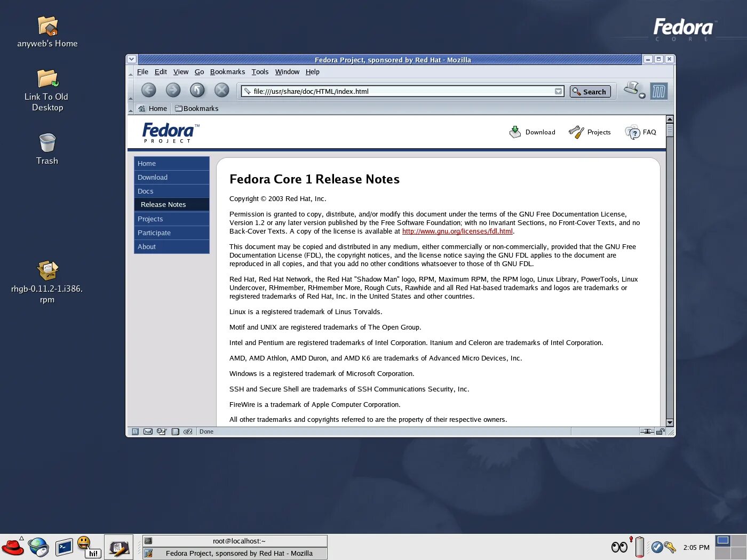Viewport: 747px width, 560px height.
Task: Print the page using the printer icon
Action: click(x=632, y=88)
